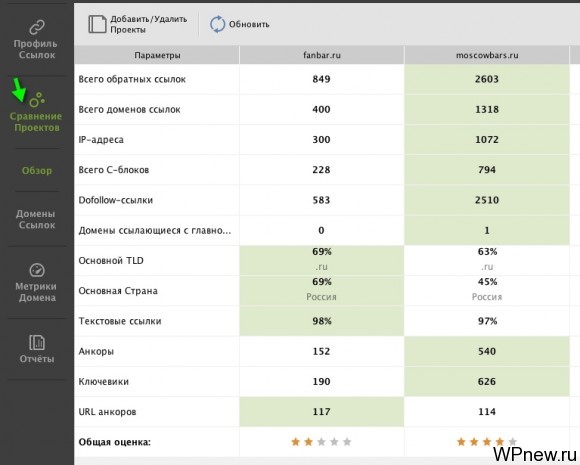Click the 117 URL анкоров value

pos(321,412)
